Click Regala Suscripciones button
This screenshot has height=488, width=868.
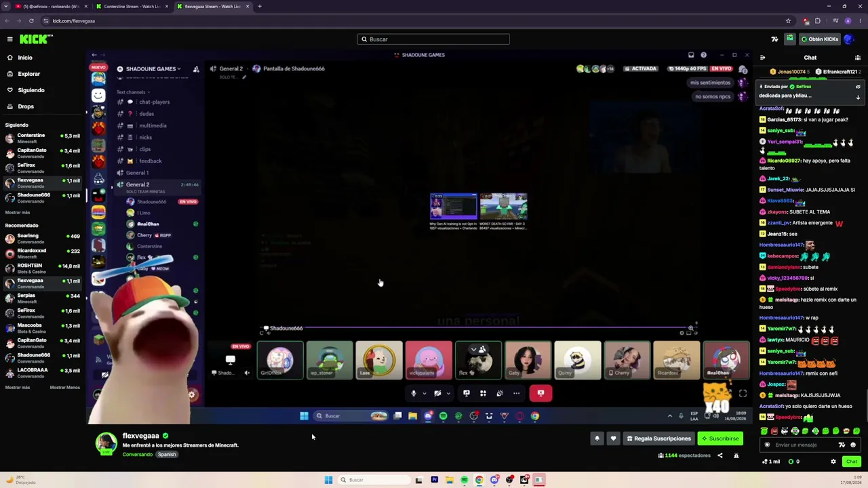pos(658,439)
